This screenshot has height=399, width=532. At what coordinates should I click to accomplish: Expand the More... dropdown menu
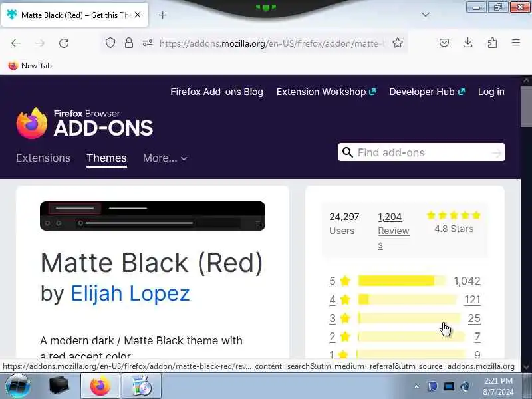(165, 158)
